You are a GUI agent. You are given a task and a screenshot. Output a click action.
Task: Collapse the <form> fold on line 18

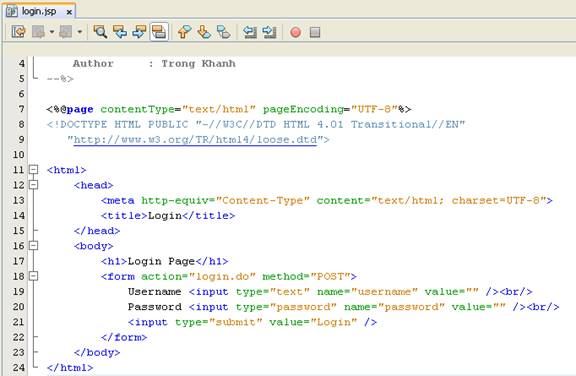[x=33, y=276]
